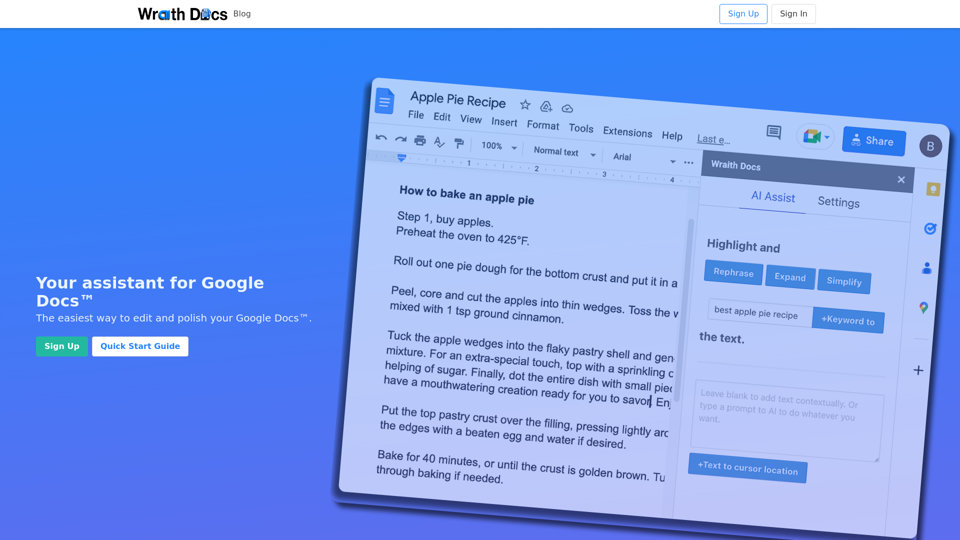Open the Contacts side icon
Viewport: 960px width, 540px height.
pos(926,268)
